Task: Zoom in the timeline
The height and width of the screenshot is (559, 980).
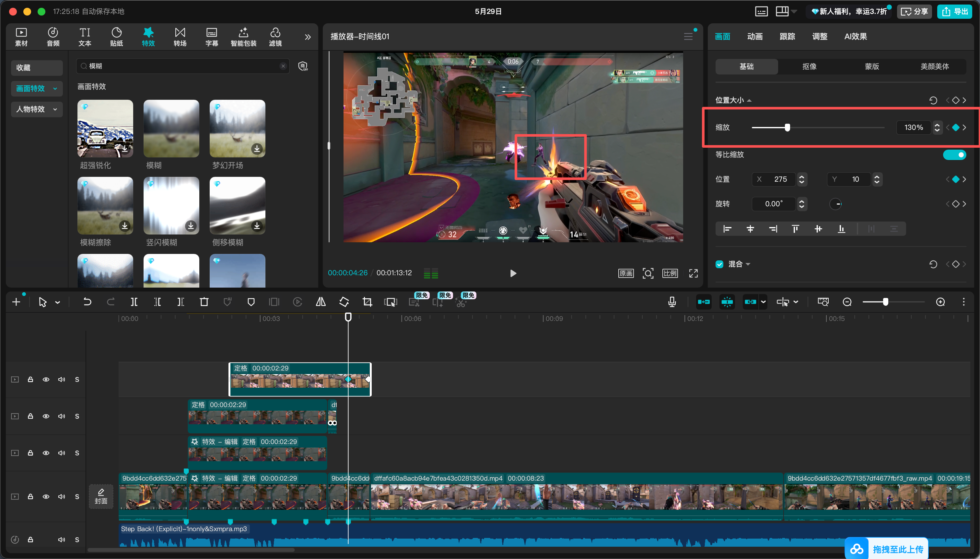Action: click(940, 302)
